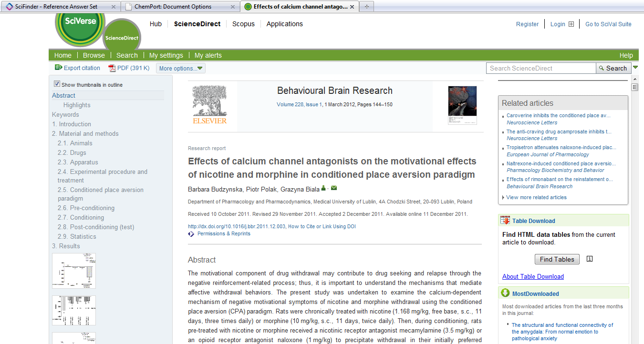The height and width of the screenshot is (344, 644).
Task: Open the More options dropdown
Action: tap(180, 68)
